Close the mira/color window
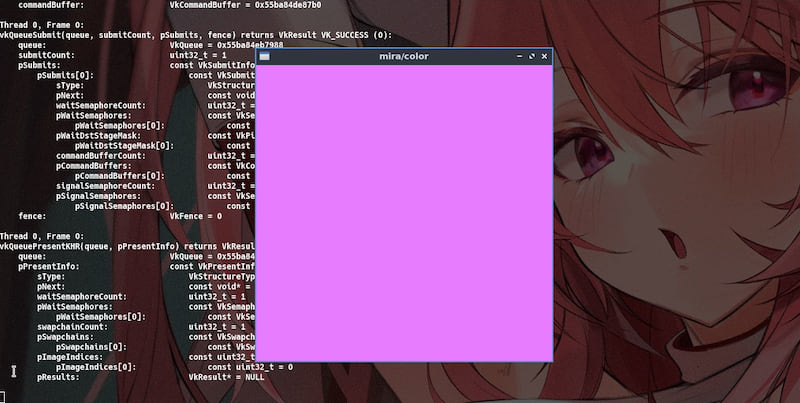 click(544, 57)
